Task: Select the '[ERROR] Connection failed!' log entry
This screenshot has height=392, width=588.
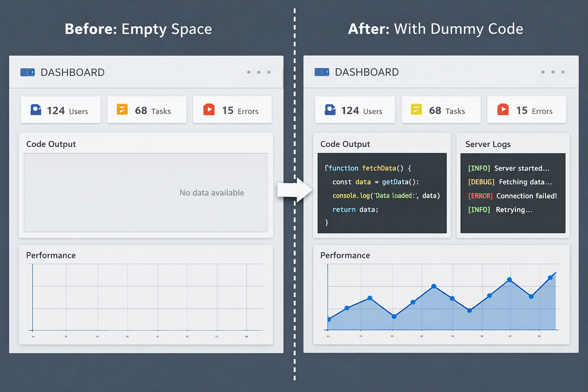Action: [x=513, y=196]
